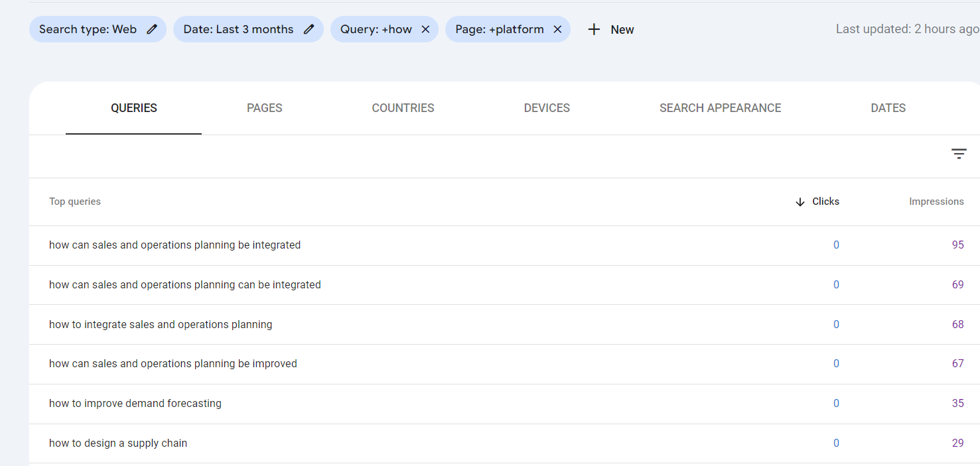The width and height of the screenshot is (980, 466).
Task: Click the New filter button label
Action: [622, 29]
